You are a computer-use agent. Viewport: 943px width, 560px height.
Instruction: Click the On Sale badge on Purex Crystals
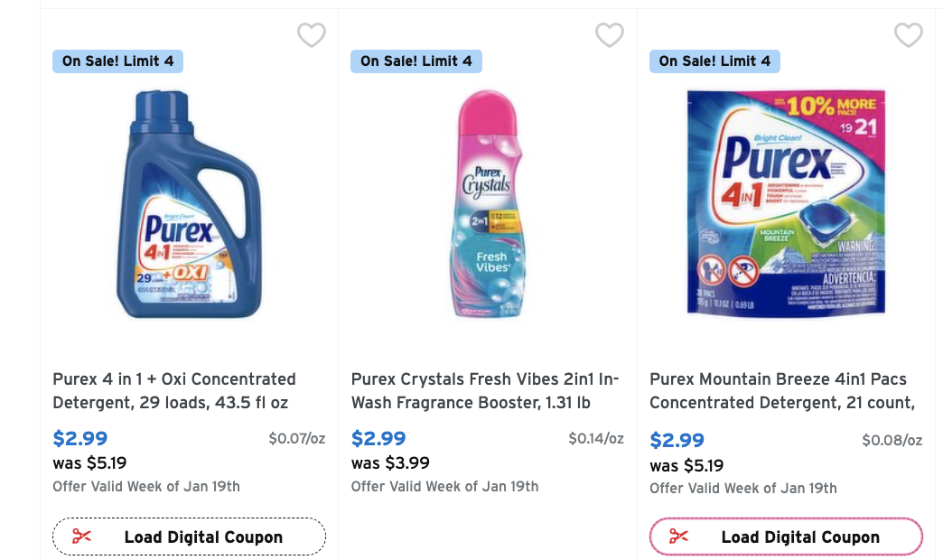click(415, 61)
